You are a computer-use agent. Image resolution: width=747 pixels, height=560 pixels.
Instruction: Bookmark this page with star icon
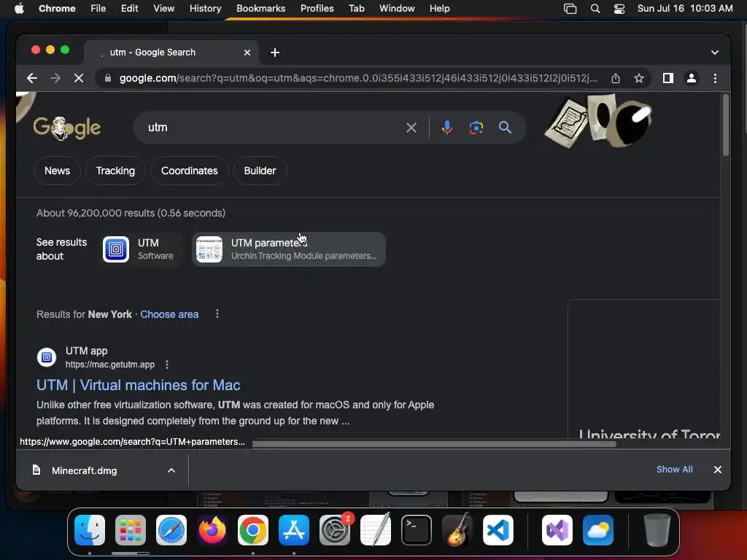coord(639,78)
